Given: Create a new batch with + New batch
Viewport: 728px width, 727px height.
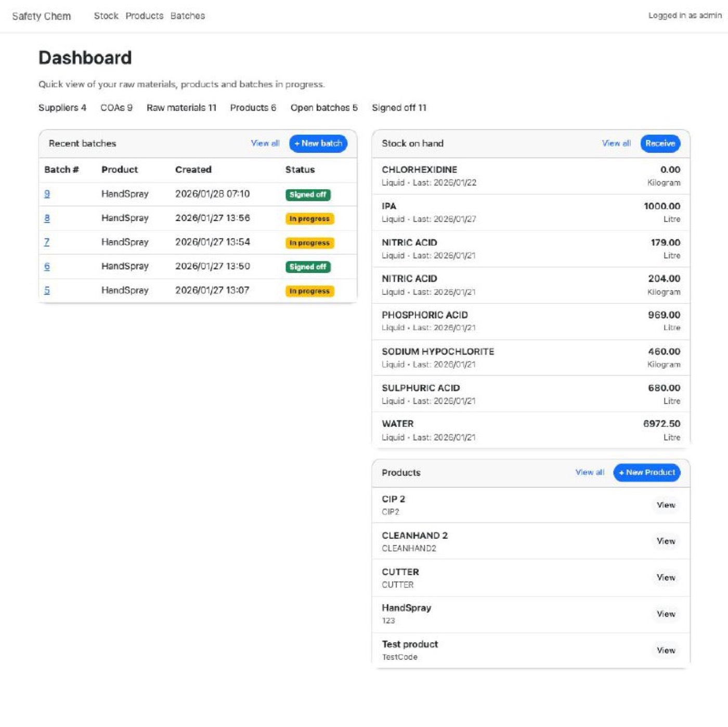Looking at the screenshot, I should [318, 143].
